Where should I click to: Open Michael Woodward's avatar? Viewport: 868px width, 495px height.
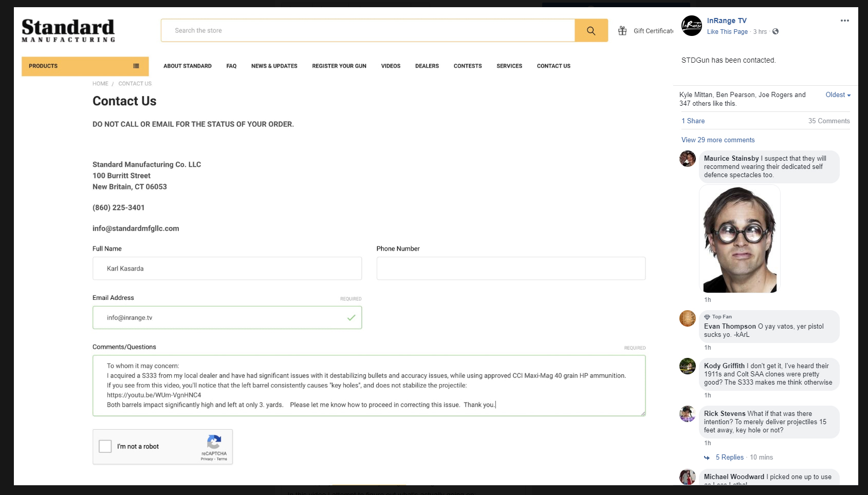(688, 477)
